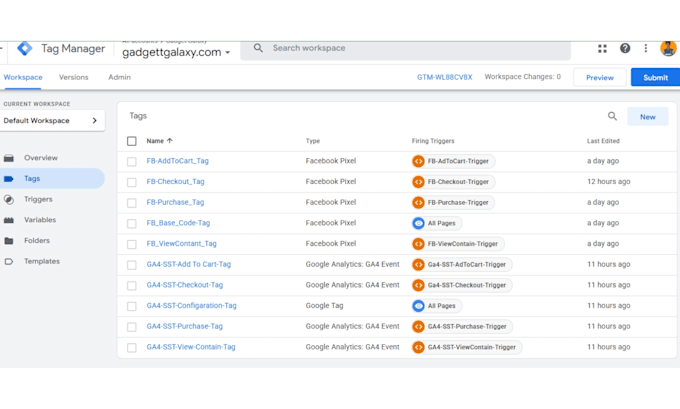The width and height of the screenshot is (680, 409).
Task: Click the orange icon of Ga4-SST-Checkout-Trigger
Action: tap(418, 285)
